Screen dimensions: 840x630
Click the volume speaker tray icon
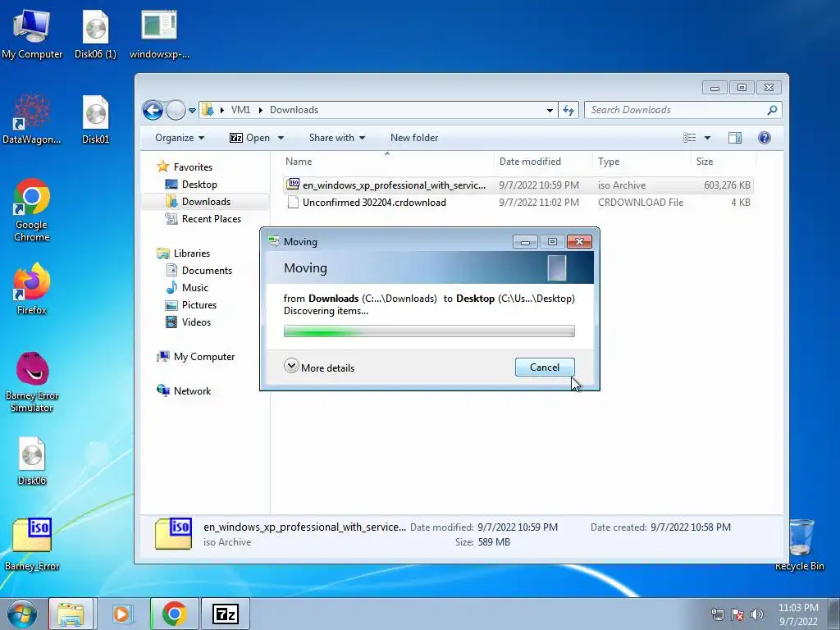tap(757, 614)
